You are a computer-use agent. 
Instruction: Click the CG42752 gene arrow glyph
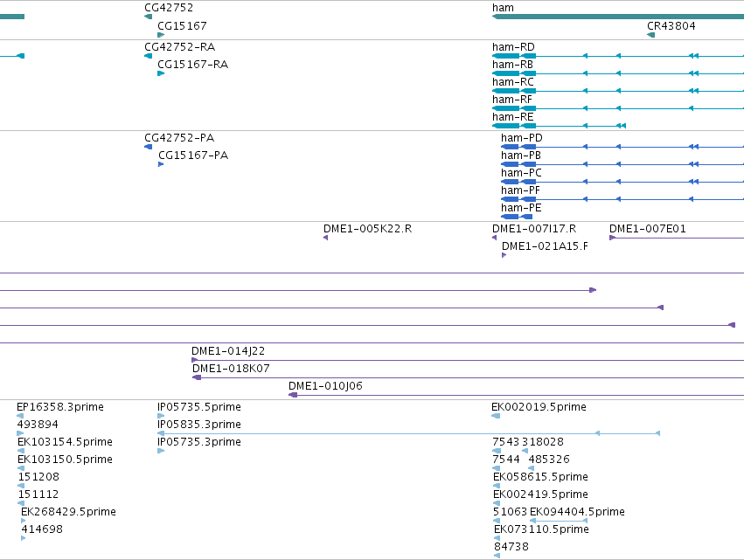(148, 17)
